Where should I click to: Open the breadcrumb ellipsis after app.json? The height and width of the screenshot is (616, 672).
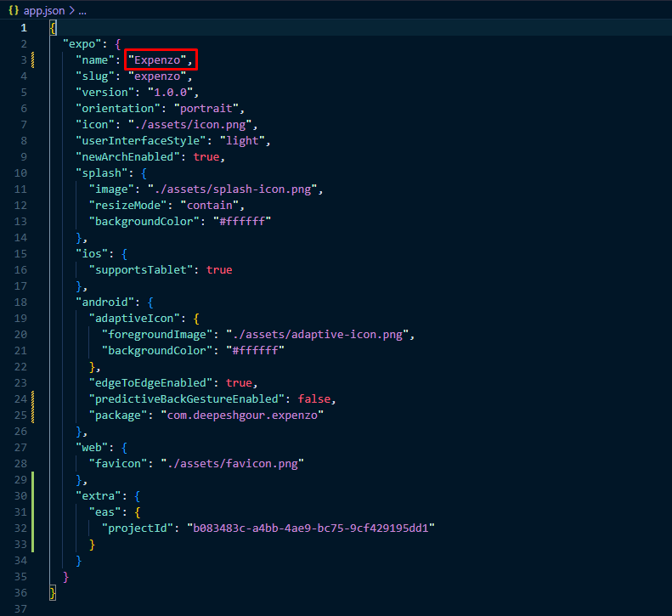point(81,10)
